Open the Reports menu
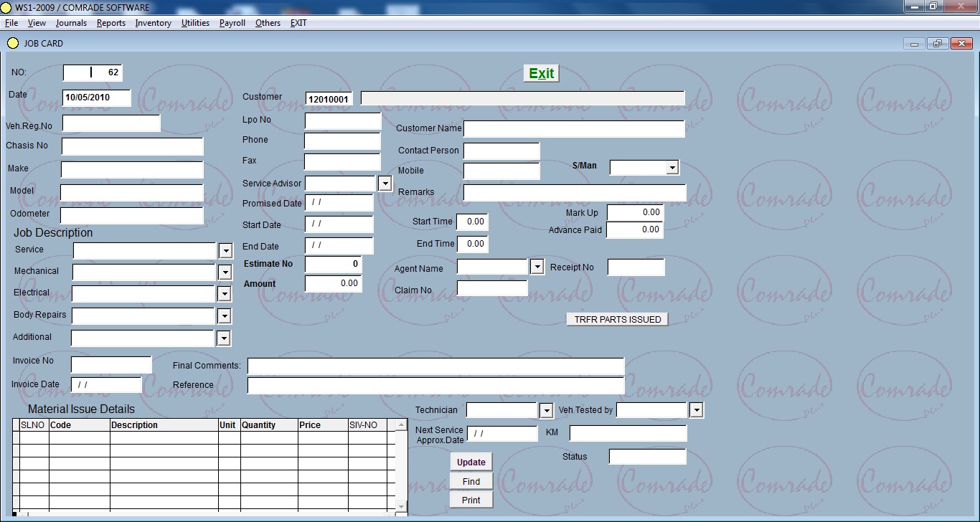 pyautogui.click(x=111, y=23)
